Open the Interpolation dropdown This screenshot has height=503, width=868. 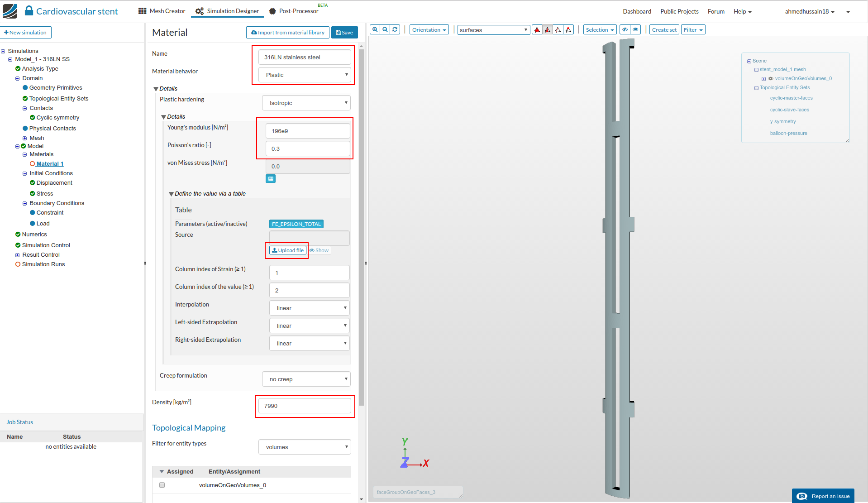310,308
